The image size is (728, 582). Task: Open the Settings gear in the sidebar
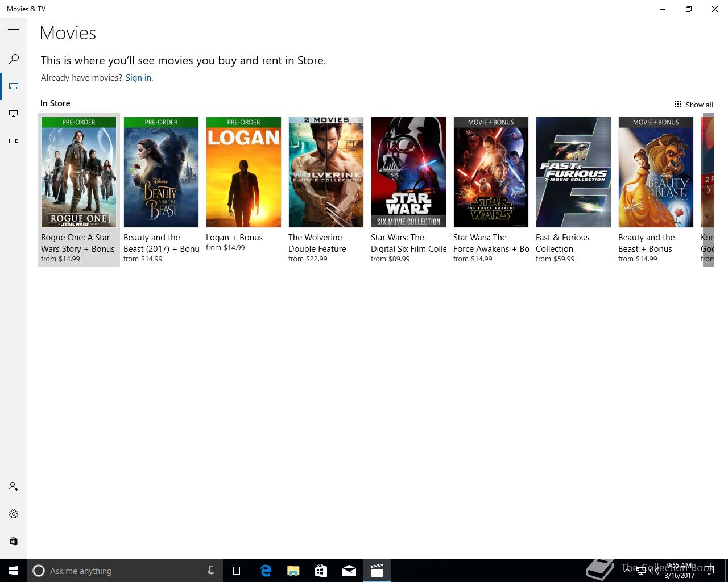(14, 514)
